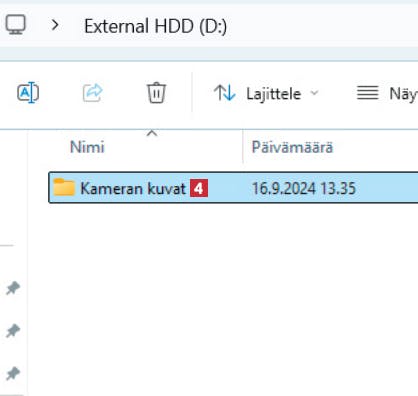Click the bottommost pin icon in sidebar

pyautogui.click(x=13, y=374)
